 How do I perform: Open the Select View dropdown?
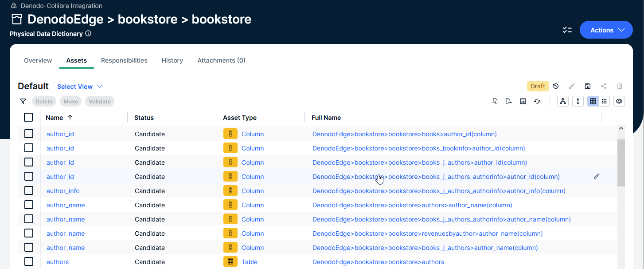coord(80,87)
